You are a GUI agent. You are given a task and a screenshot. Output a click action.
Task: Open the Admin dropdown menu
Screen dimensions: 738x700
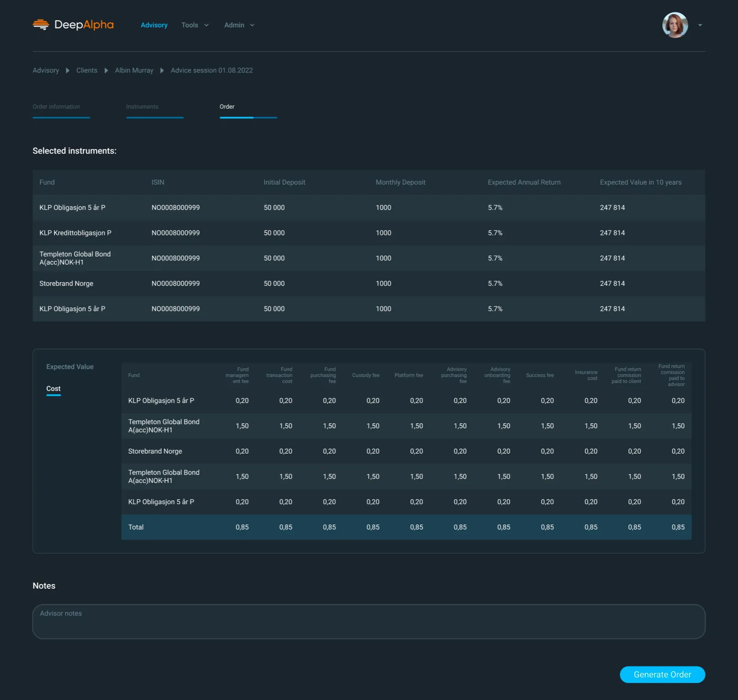(239, 25)
